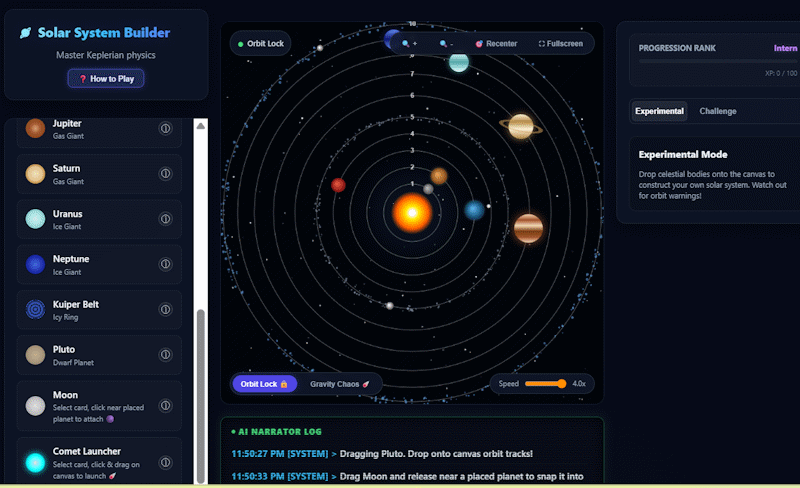Click the Sun at canvas center
The width and height of the screenshot is (800, 488).
412,212
